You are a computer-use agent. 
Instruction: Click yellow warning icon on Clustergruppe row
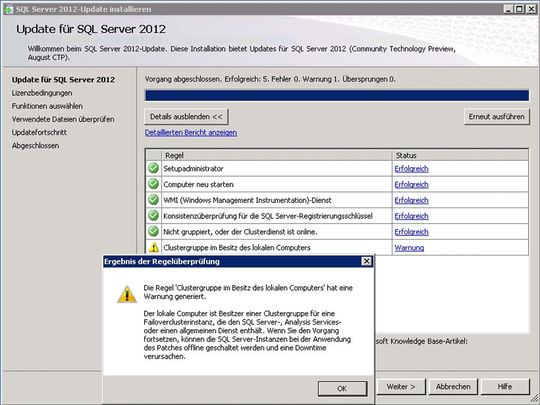click(154, 247)
